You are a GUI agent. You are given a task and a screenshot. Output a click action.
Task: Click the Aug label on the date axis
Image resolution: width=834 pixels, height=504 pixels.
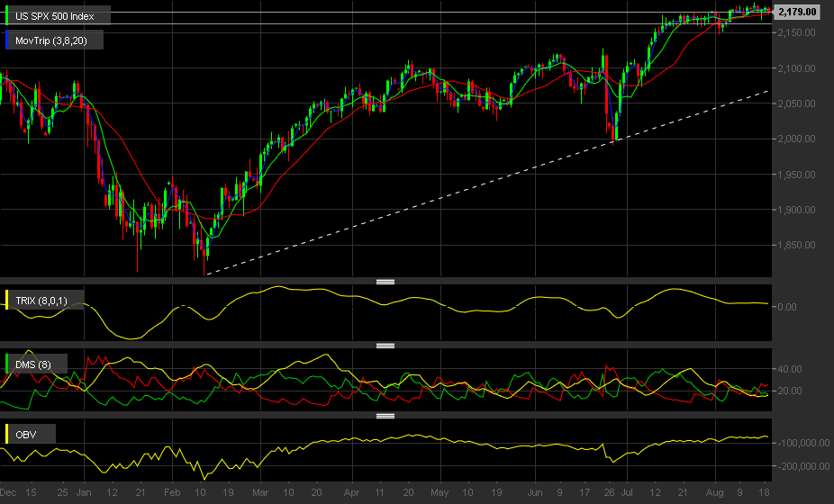pyautogui.click(x=714, y=493)
